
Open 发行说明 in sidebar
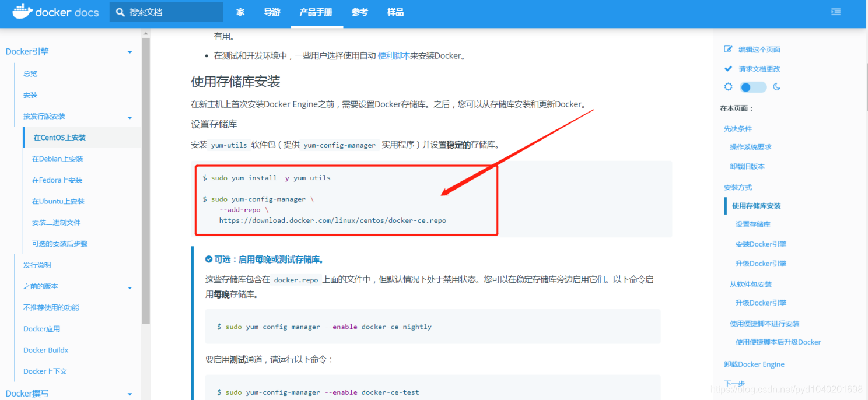(x=37, y=265)
